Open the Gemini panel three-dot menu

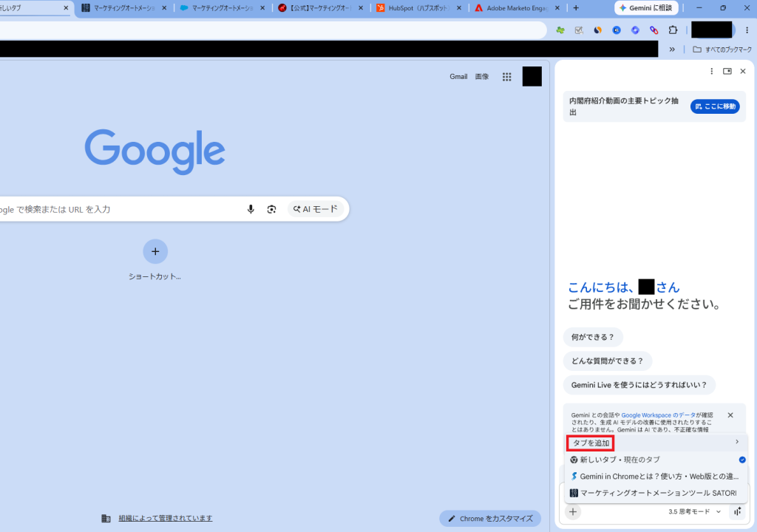712,72
